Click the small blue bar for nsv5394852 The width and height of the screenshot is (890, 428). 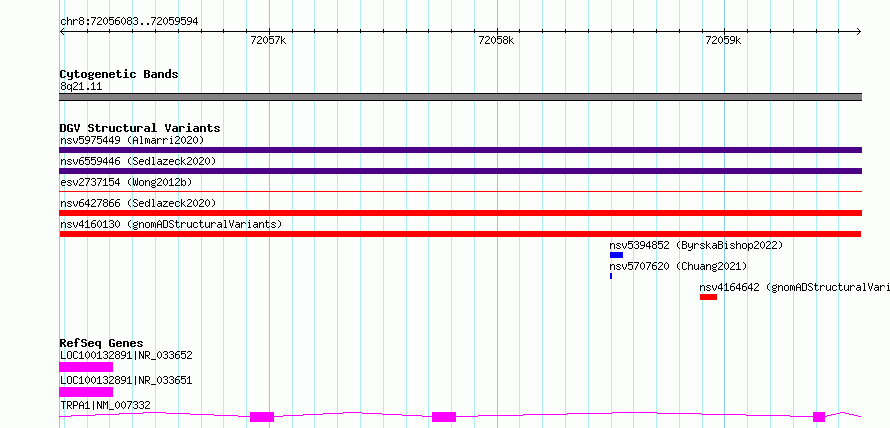pos(616,255)
